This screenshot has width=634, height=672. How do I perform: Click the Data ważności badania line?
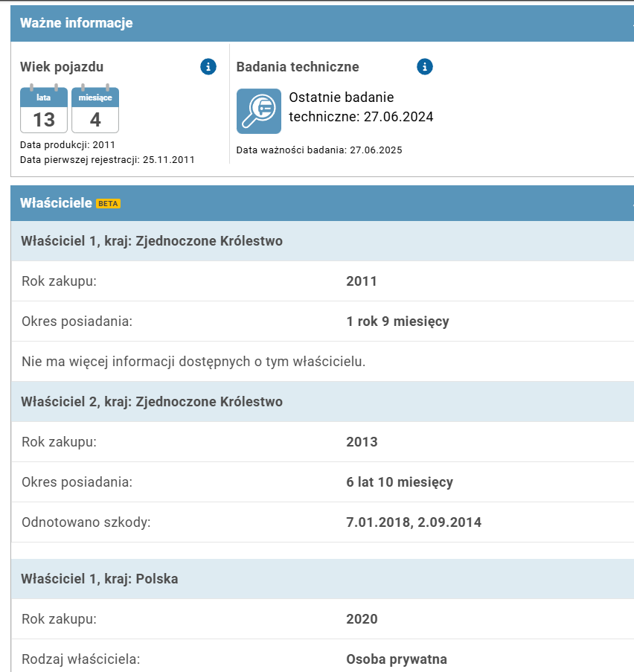click(319, 150)
